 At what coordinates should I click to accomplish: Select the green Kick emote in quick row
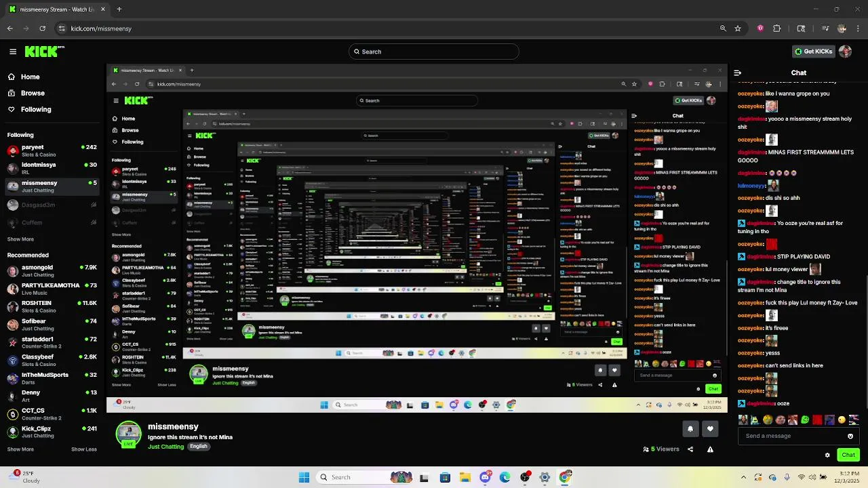point(805,420)
